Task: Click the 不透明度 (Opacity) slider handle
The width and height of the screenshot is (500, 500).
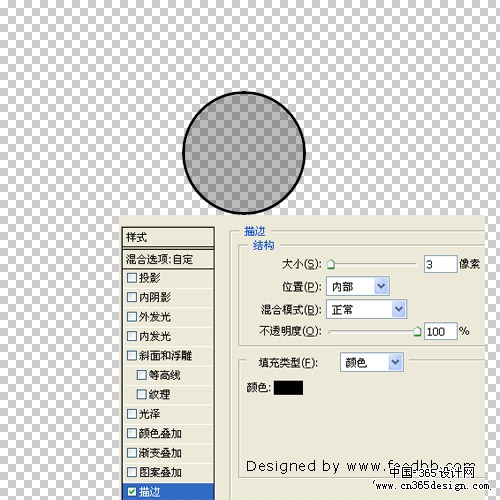Action: [x=417, y=331]
